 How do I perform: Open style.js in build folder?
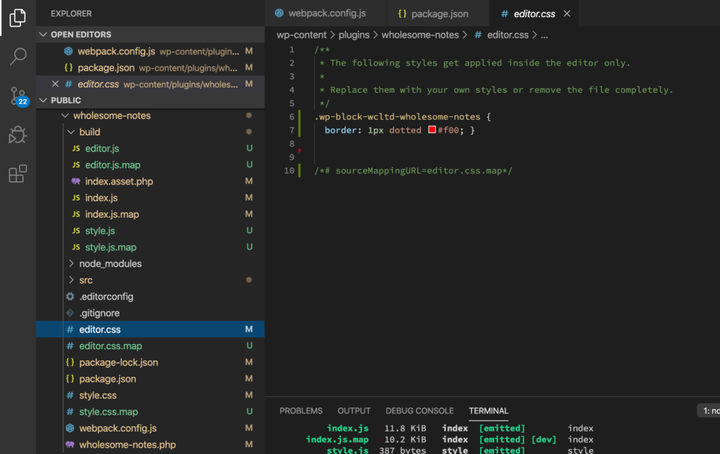point(150,231)
